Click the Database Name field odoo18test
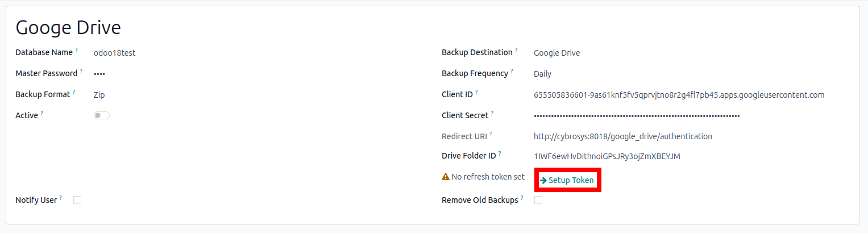 click(114, 53)
